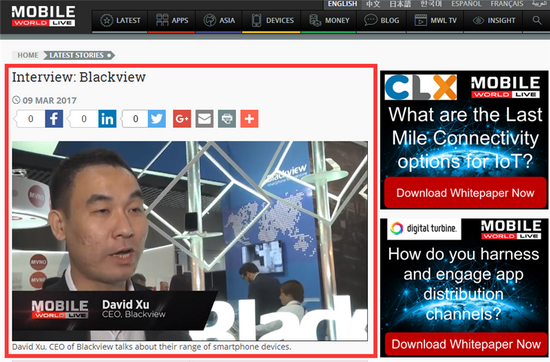Click the search magnifier icon
The height and width of the screenshot is (362, 550).
pos(537,20)
